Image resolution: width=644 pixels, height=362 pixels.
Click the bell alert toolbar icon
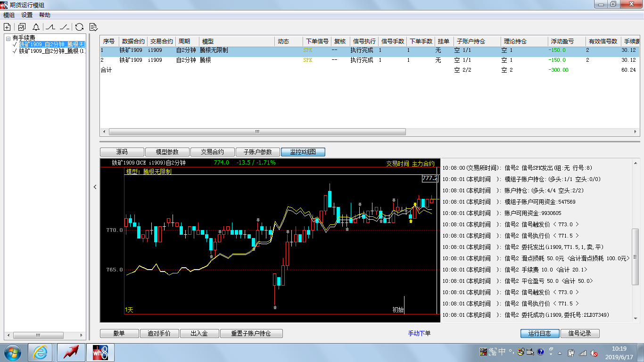click(36, 27)
